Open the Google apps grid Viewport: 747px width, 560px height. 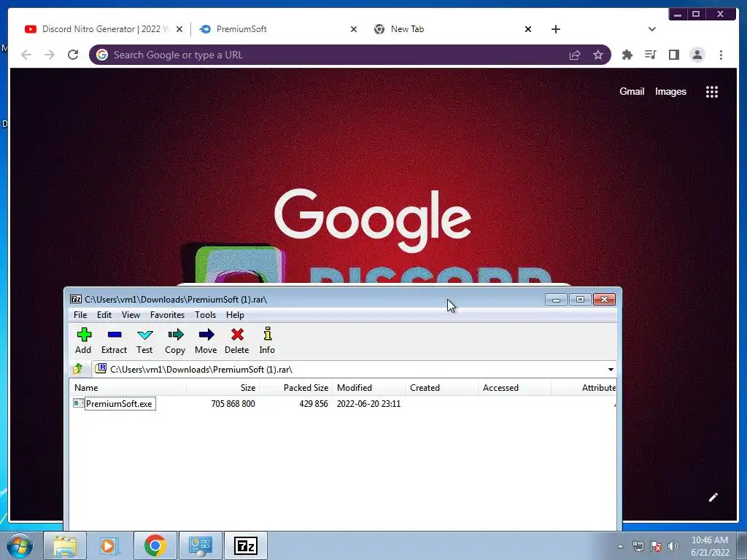click(712, 91)
